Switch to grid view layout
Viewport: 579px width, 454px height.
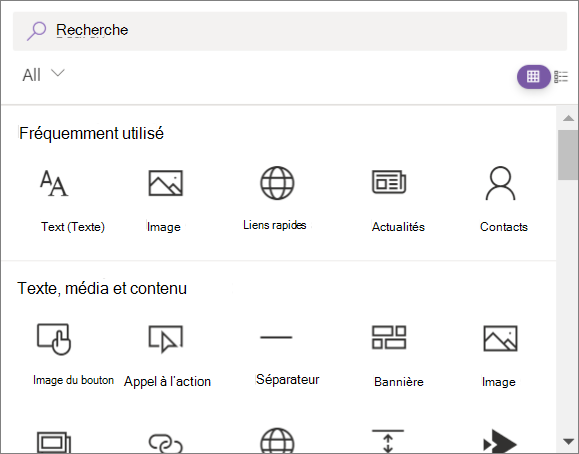pyautogui.click(x=533, y=77)
